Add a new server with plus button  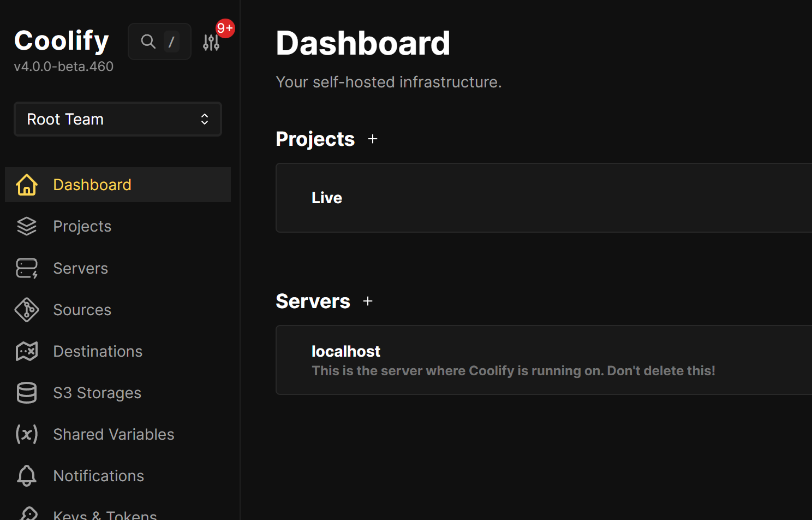[368, 301]
